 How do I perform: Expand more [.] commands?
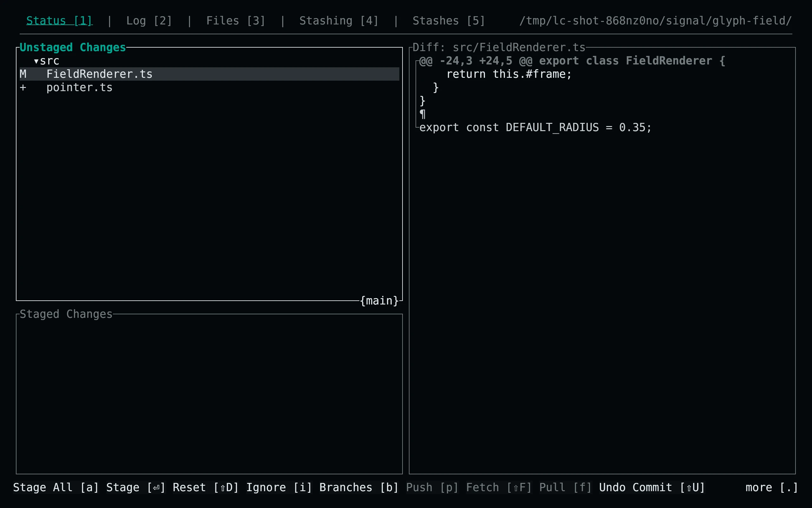pyautogui.click(x=771, y=487)
